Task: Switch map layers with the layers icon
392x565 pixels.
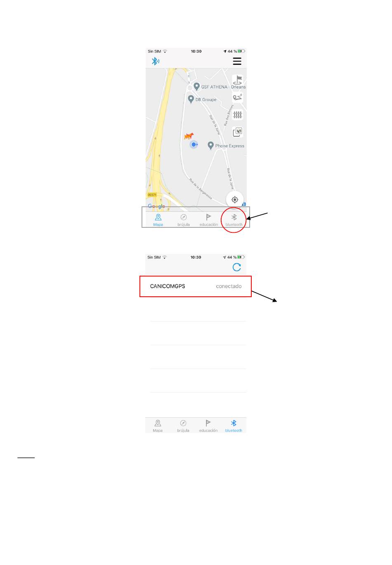Action: 238,132
